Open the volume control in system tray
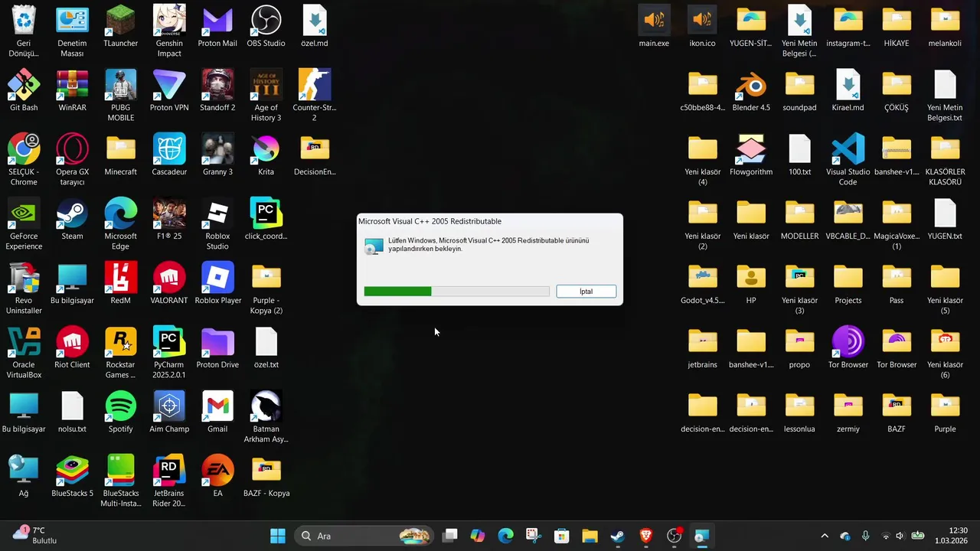Image resolution: width=980 pixels, height=551 pixels. point(900,536)
